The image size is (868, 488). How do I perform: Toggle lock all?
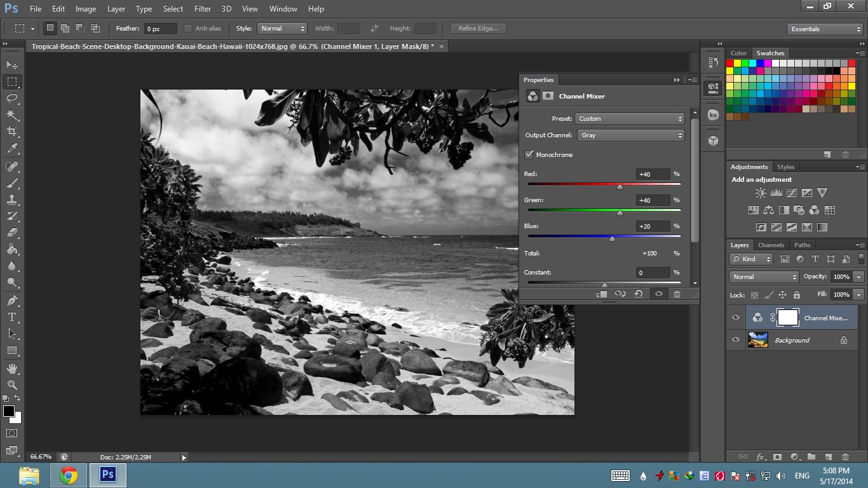click(x=796, y=295)
